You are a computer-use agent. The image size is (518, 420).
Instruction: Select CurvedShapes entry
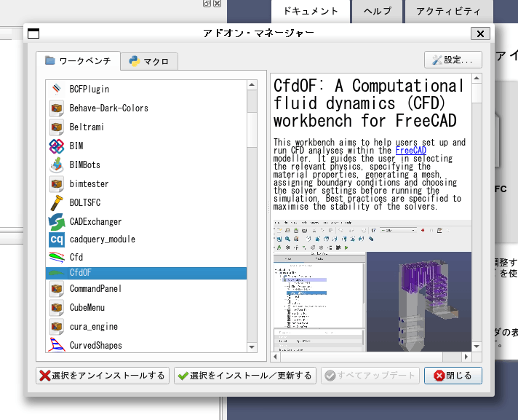(146, 344)
